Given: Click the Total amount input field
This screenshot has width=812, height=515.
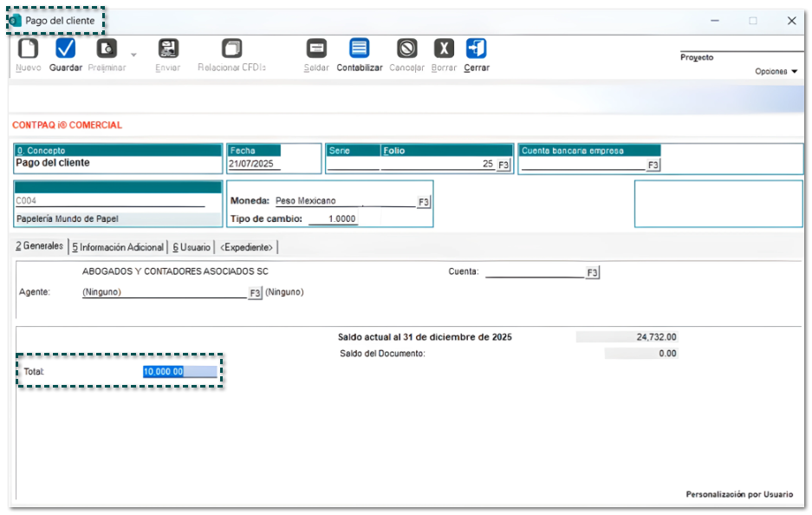Looking at the screenshot, I should point(179,372).
